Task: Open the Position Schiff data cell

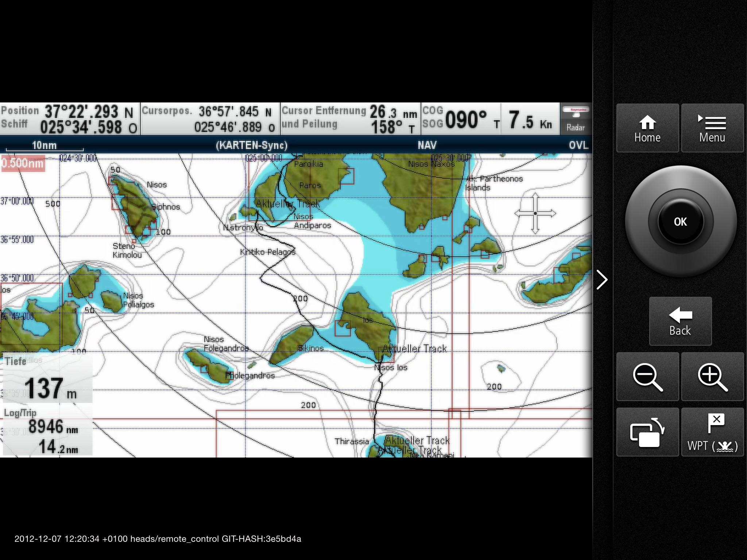Action: [x=70, y=119]
